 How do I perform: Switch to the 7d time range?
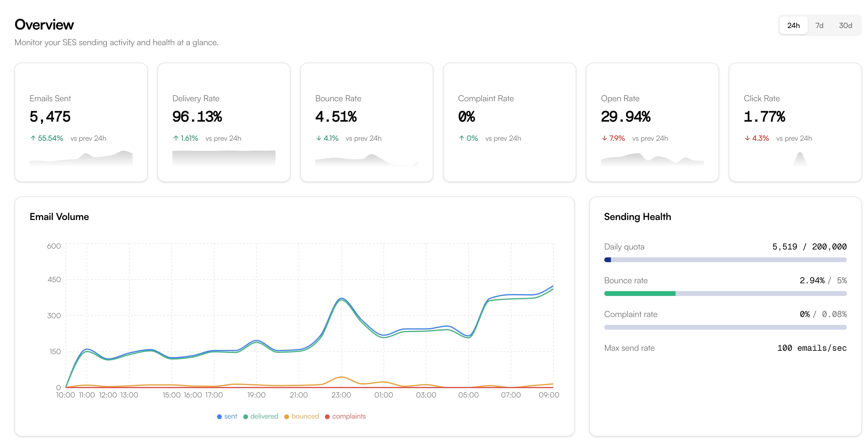[819, 25]
